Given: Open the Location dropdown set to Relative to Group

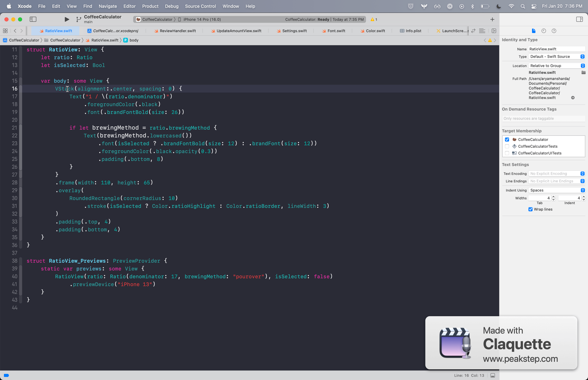Looking at the screenshot, I should 557,65.
